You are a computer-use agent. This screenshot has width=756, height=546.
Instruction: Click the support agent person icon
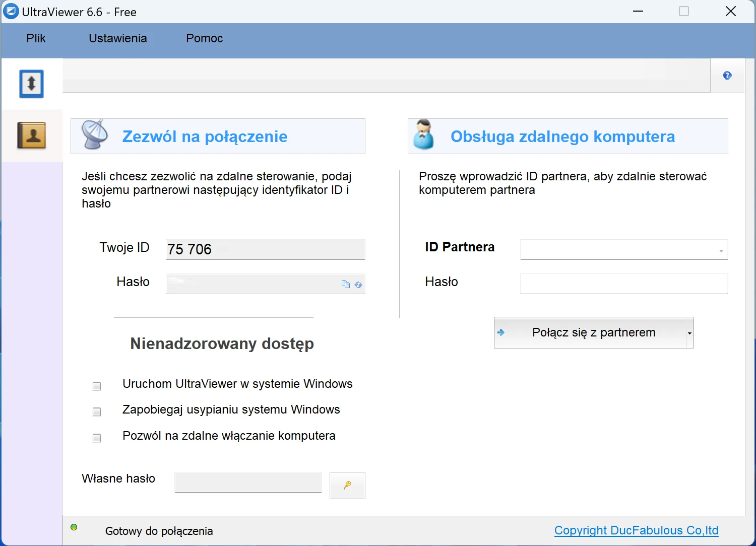(423, 134)
